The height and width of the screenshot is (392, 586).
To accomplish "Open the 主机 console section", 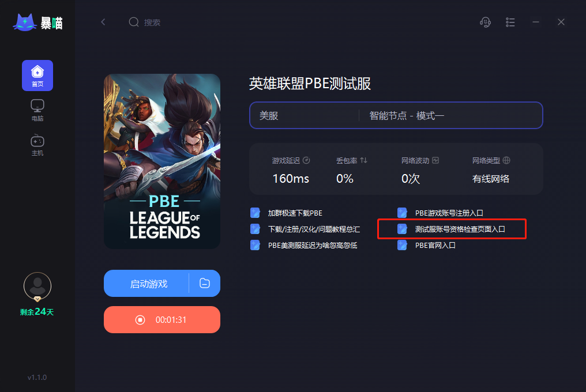I will (x=37, y=145).
